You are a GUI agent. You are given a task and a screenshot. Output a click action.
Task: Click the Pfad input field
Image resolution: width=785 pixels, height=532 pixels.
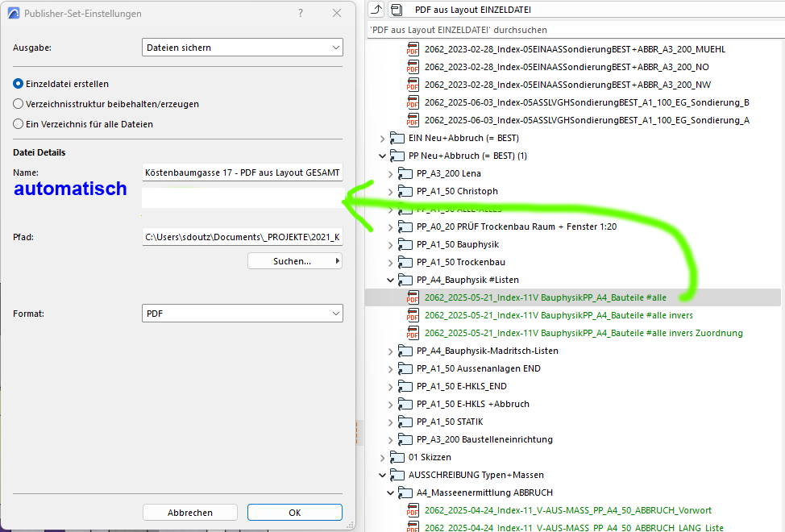pyautogui.click(x=243, y=237)
